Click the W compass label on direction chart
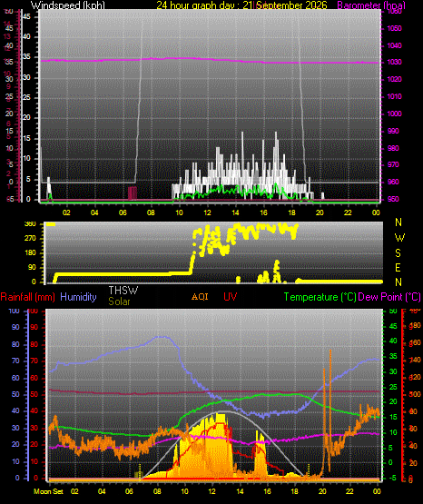The width and height of the screenshot is (423, 504). click(x=399, y=238)
